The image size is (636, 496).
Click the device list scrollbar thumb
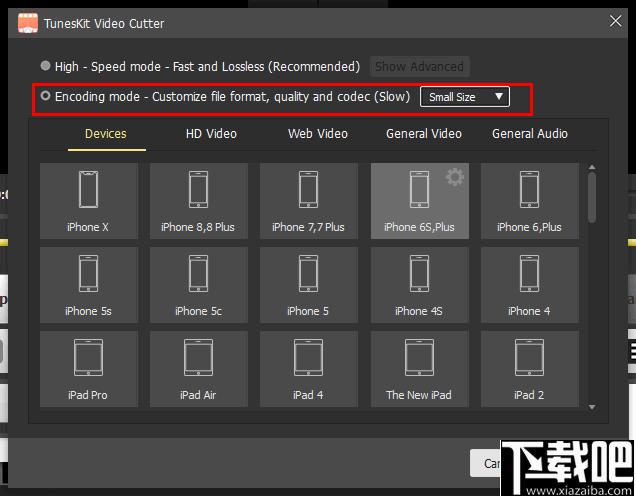pos(592,198)
